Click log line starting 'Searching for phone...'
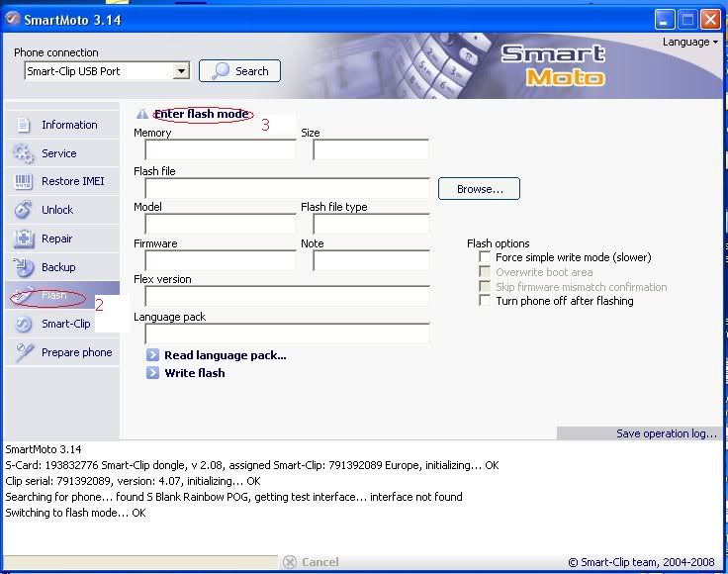The image size is (728, 574). pos(233,497)
